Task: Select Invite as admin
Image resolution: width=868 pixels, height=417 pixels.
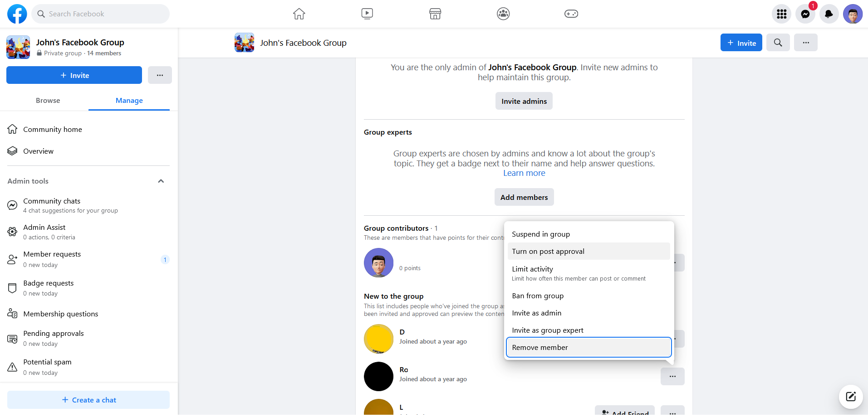Action: point(589,313)
